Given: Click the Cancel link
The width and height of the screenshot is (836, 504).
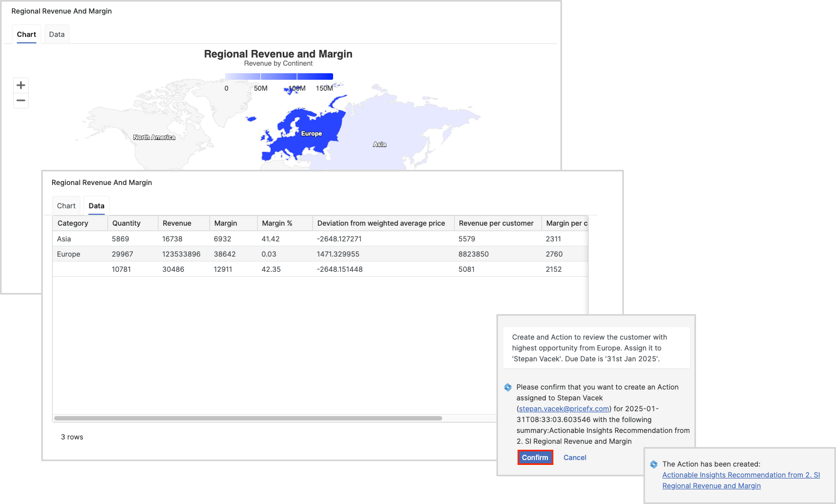Looking at the screenshot, I should 575,457.
